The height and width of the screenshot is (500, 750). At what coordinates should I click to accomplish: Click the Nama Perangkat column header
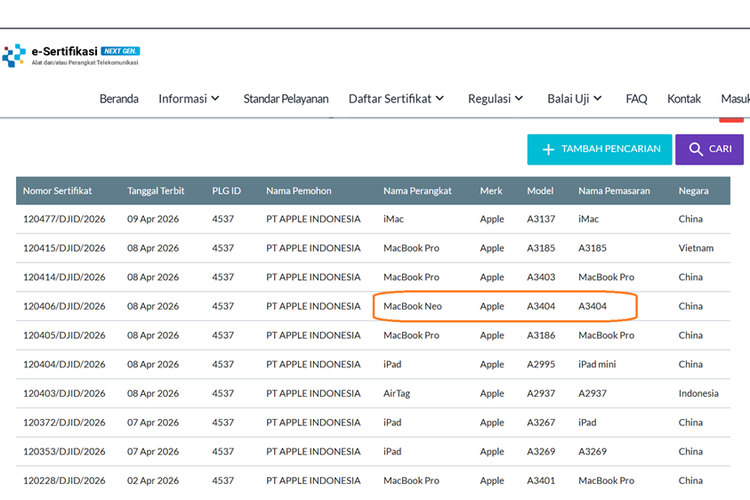(417, 191)
